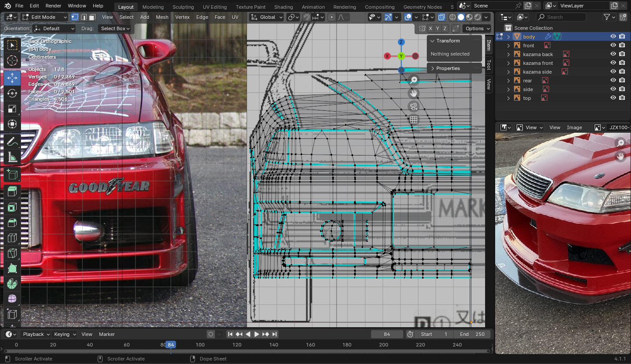Switch to solid viewport shading
This screenshot has height=364, width=631.
click(x=461, y=17)
